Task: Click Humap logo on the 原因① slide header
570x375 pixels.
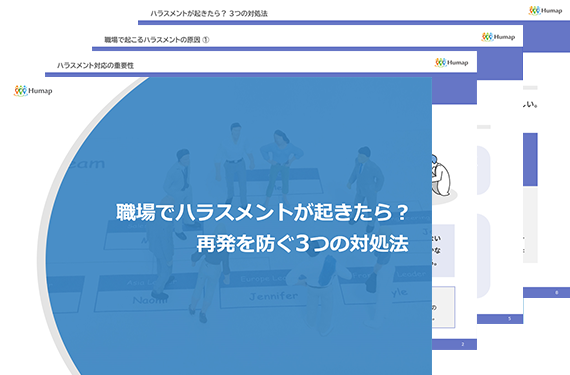Action: click(498, 37)
